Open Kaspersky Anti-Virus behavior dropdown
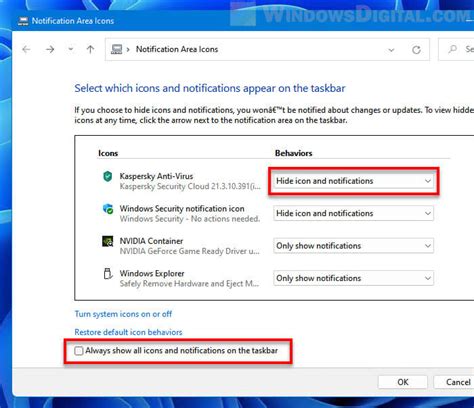The height and width of the screenshot is (408, 474). [x=353, y=181]
